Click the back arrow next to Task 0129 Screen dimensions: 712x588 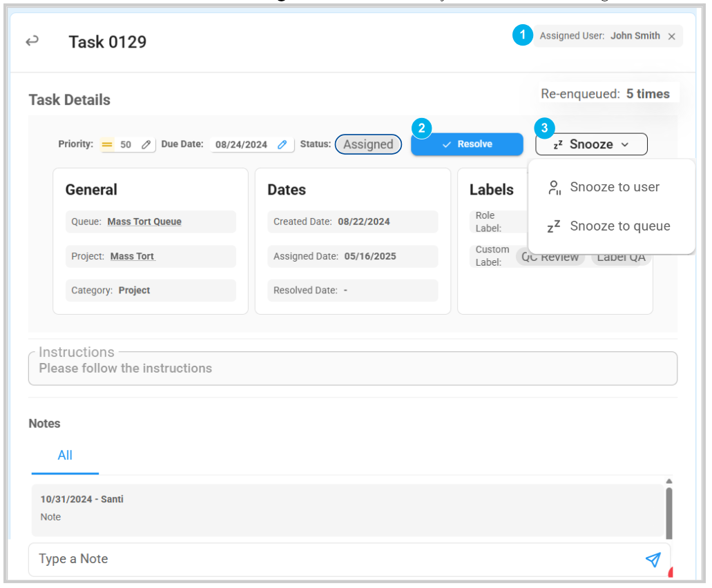(x=32, y=41)
